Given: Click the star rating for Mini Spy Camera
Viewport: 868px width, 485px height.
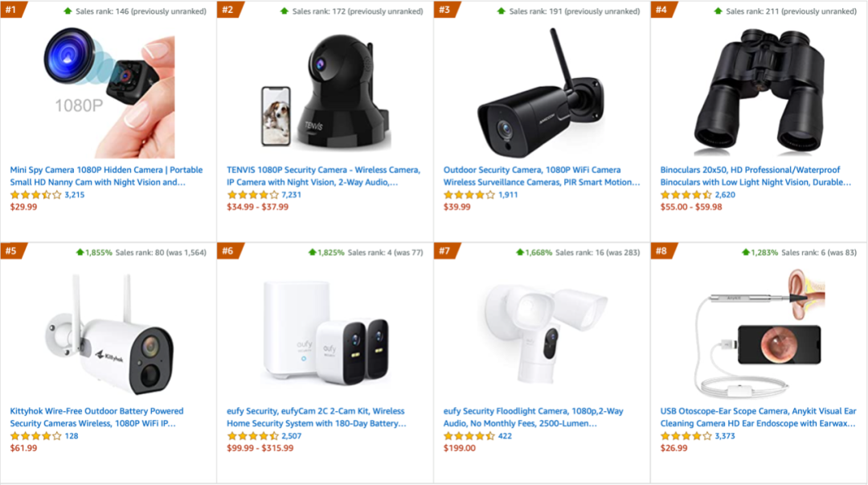Looking at the screenshot, I should click(x=35, y=195).
